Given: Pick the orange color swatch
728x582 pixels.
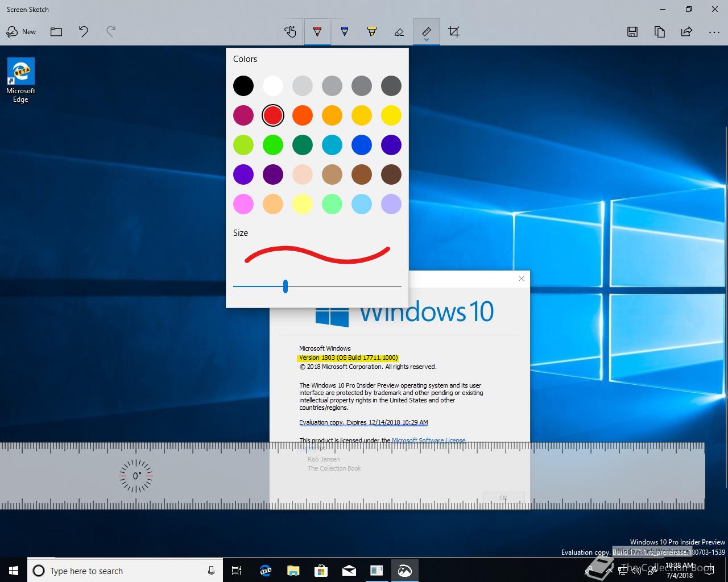Looking at the screenshot, I should (x=303, y=115).
